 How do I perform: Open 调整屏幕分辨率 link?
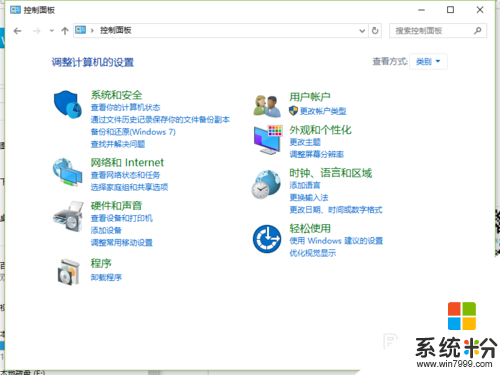tap(316, 154)
